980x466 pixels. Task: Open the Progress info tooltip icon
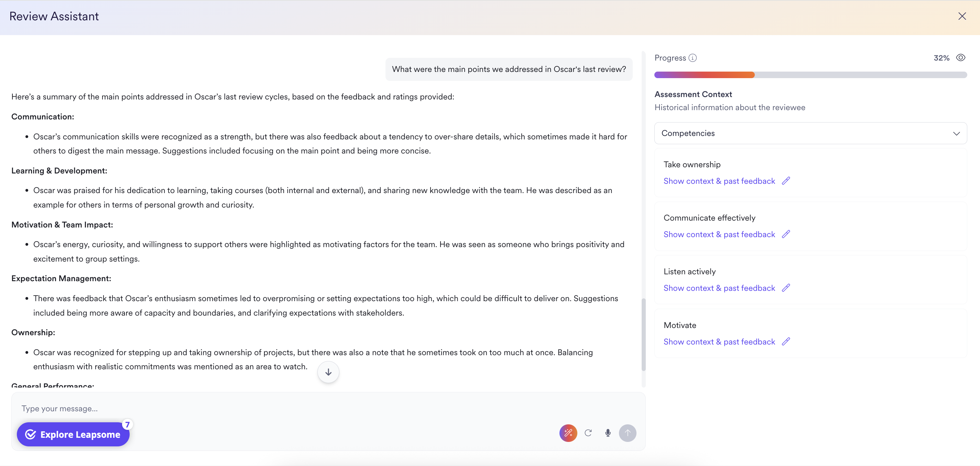(x=693, y=57)
